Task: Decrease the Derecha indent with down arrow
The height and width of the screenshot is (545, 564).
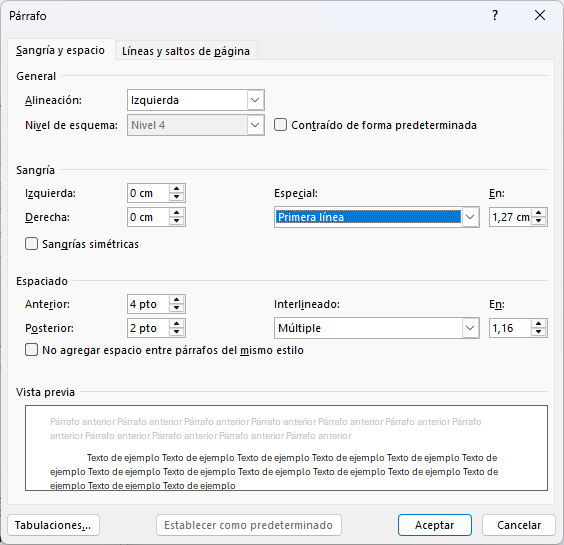Action: pyautogui.click(x=176, y=221)
